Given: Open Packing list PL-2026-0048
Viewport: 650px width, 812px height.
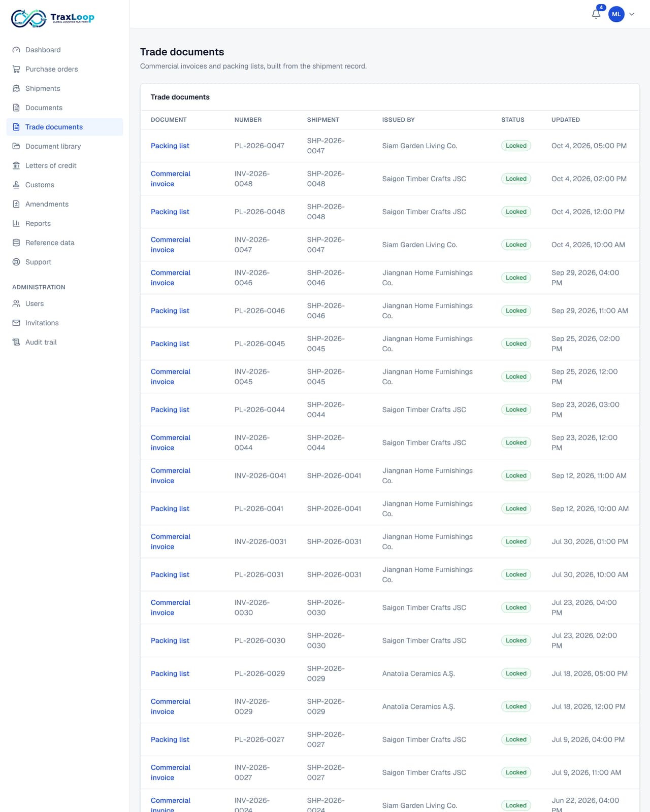Looking at the screenshot, I should [x=170, y=212].
